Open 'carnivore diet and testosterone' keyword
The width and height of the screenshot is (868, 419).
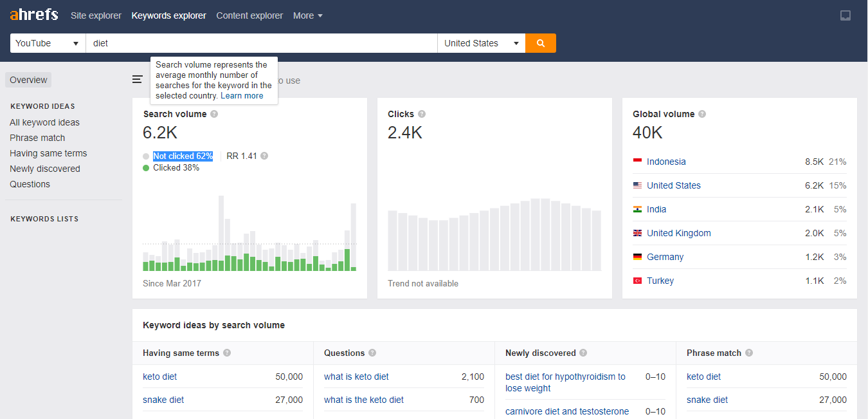[567, 411]
